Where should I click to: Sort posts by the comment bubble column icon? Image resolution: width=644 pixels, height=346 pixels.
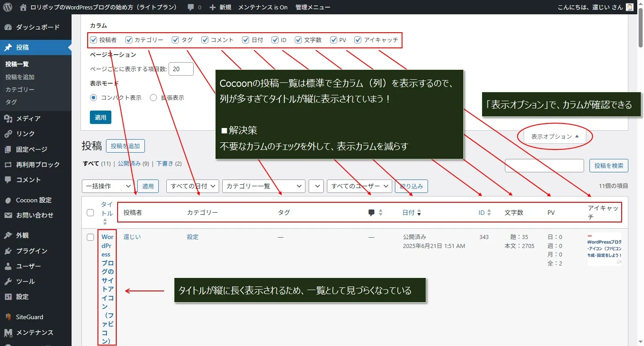coord(371,213)
